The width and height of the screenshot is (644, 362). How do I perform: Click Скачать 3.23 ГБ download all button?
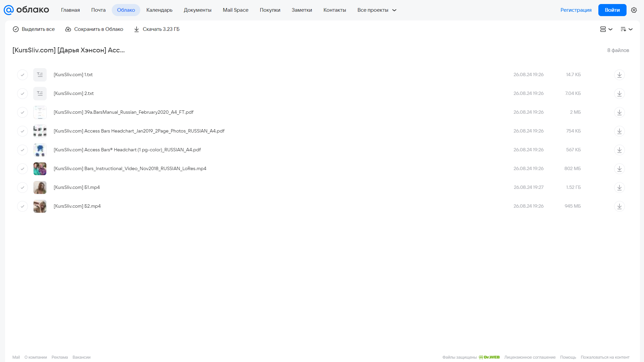coord(157,29)
